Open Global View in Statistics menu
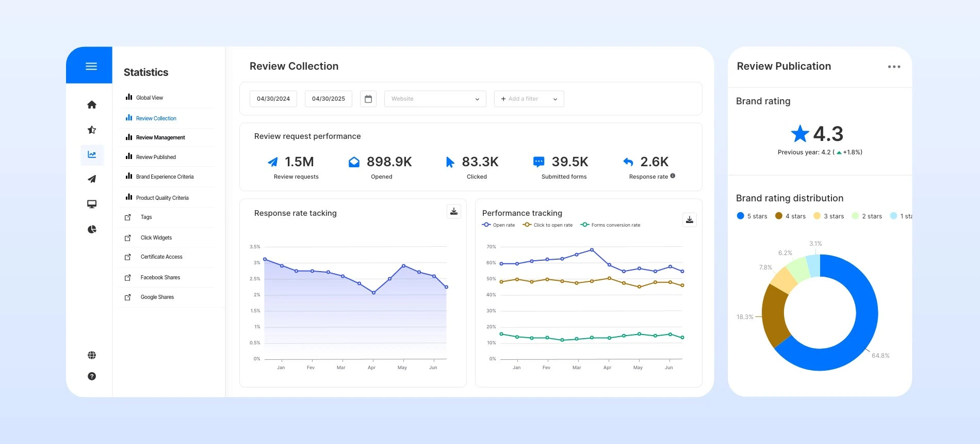This screenshot has height=444, width=980. pyautogui.click(x=149, y=98)
